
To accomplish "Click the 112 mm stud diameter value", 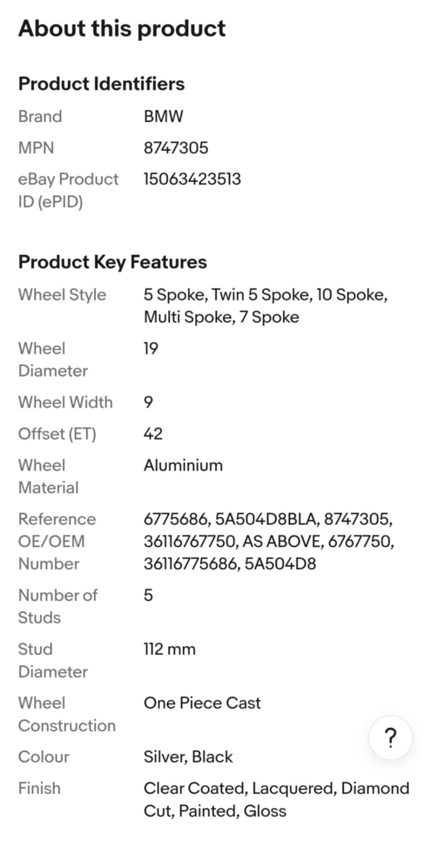I will (170, 649).
